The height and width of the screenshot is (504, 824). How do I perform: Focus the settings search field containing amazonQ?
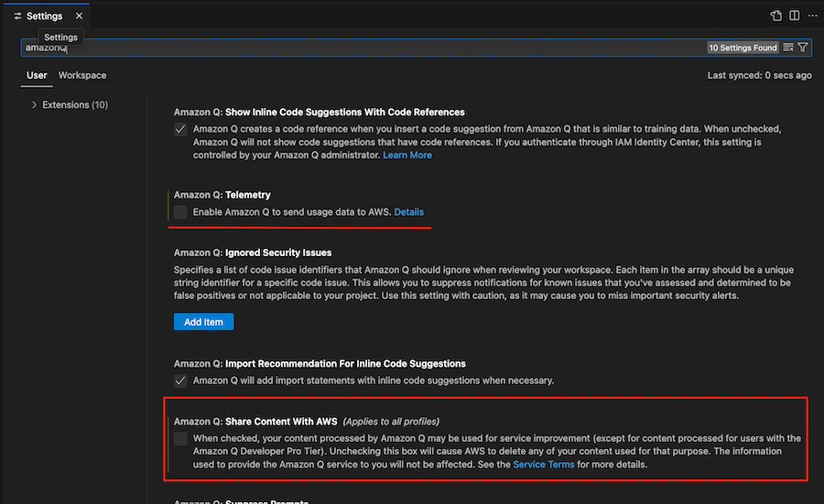[x=366, y=48]
